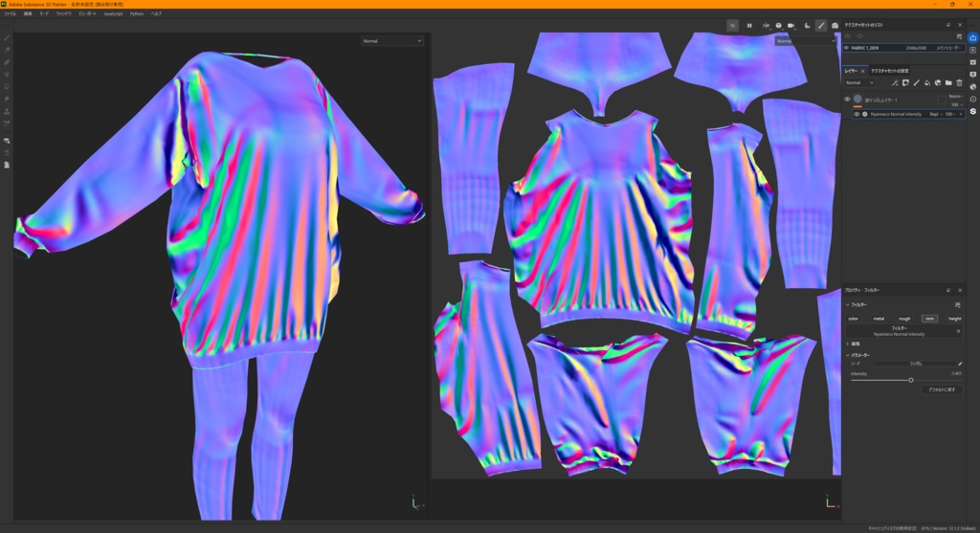The height and width of the screenshot is (533, 980).
Task: Click the Resources updater icon in left toolbar
Action: tap(7, 141)
